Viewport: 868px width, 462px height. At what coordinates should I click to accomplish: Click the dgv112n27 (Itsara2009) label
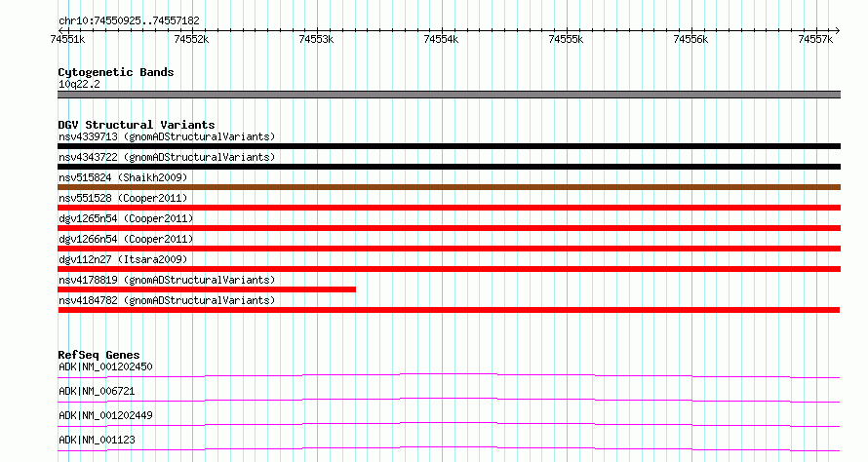click(x=123, y=259)
